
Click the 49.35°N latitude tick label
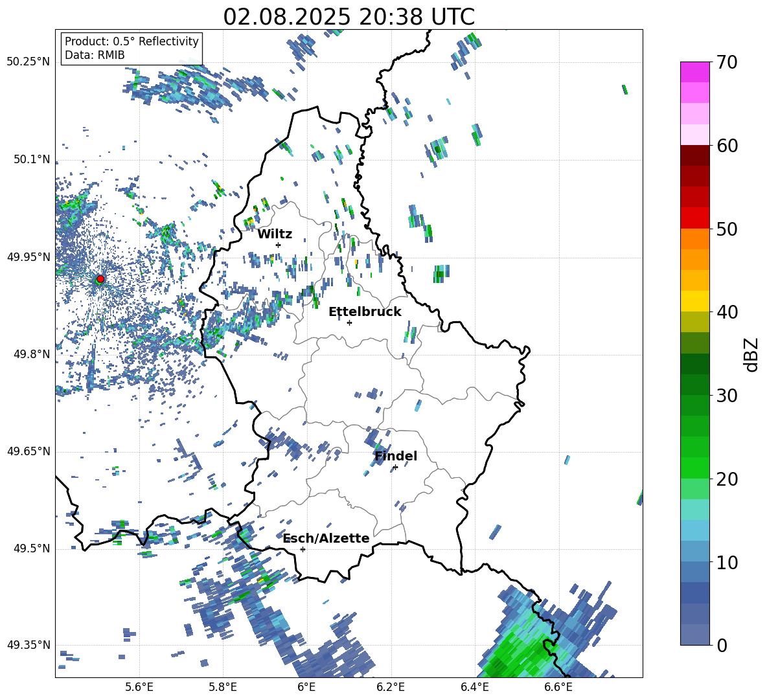pyautogui.click(x=29, y=645)
